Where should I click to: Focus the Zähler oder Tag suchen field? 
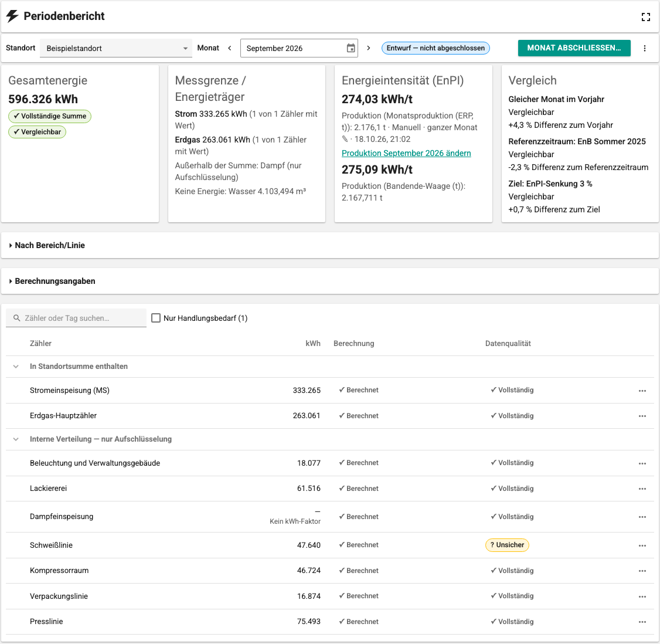76,318
